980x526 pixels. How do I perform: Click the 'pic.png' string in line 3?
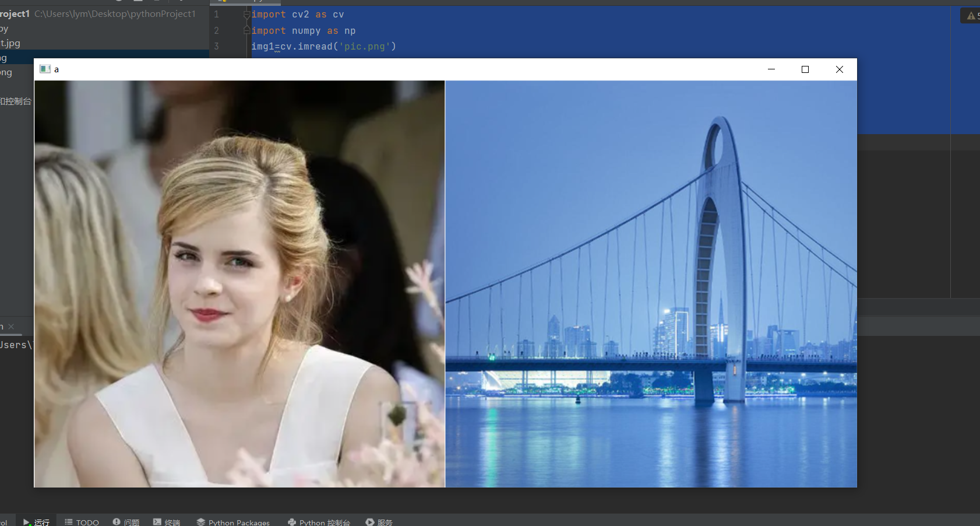[364, 46]
